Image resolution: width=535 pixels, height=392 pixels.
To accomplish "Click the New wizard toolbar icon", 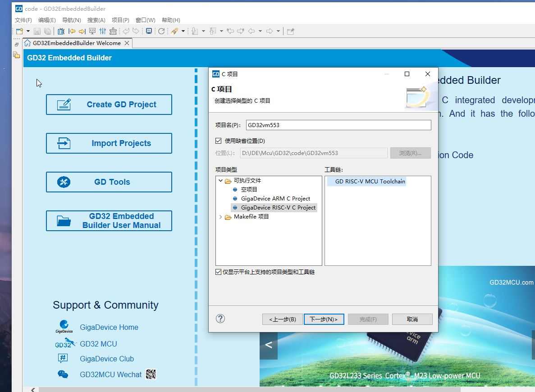I will [19, 31].
